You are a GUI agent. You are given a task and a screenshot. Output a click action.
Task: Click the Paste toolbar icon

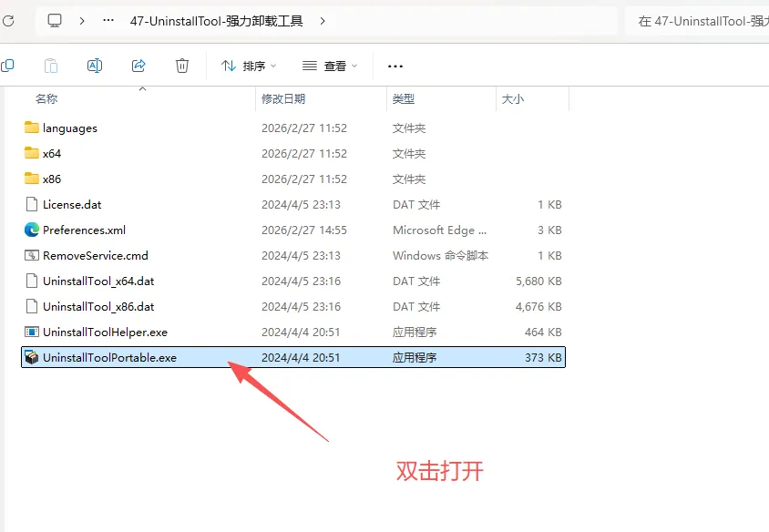[51, 66]
